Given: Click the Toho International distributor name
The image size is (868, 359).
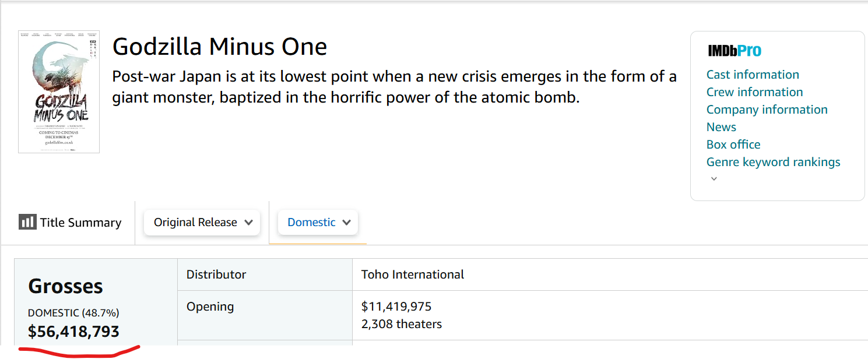Looking at the screenshot, I should click(x=413, y=274).
